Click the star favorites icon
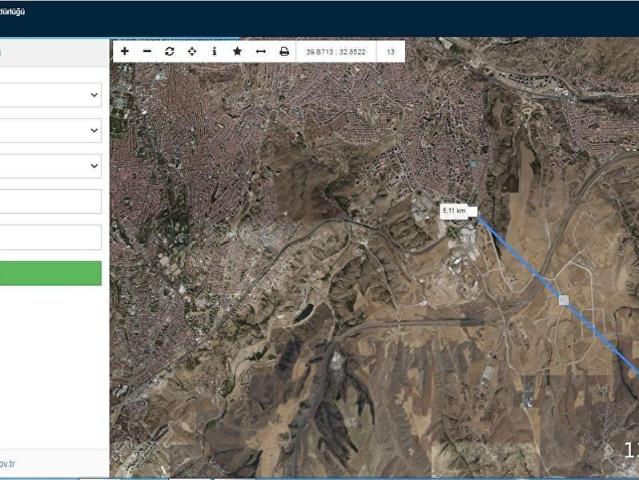Image resolution: width=639 pixels, height=480 pixels. click(237, 51)
